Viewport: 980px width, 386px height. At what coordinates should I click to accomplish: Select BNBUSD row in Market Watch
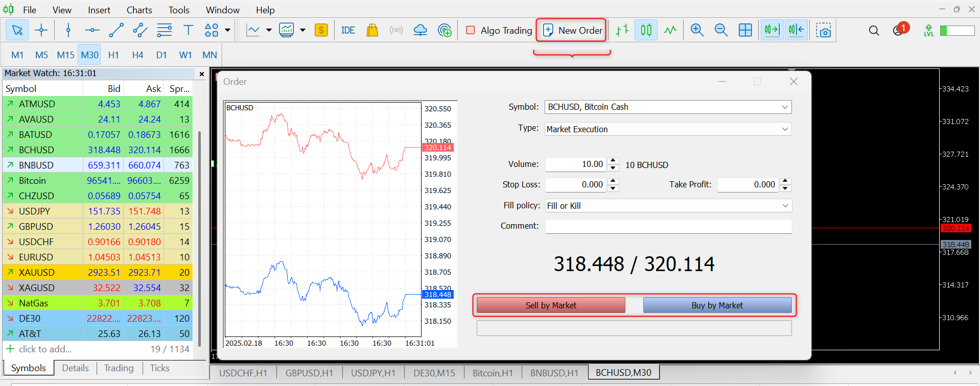(x=97, y=165)
